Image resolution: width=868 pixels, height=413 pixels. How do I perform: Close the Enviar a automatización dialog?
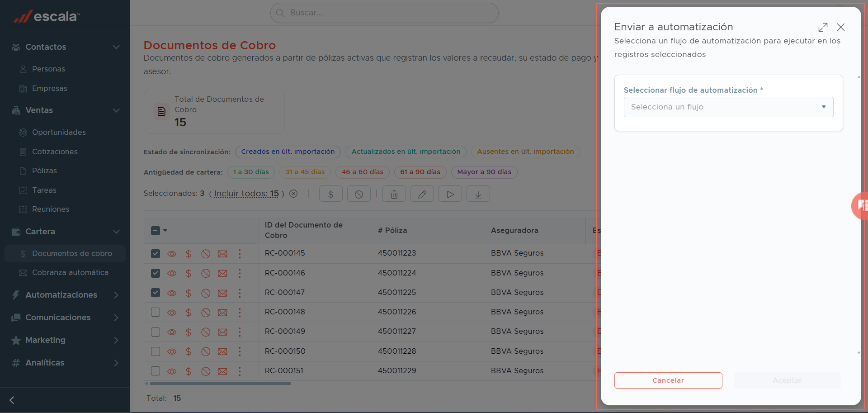tap(841, 27)
